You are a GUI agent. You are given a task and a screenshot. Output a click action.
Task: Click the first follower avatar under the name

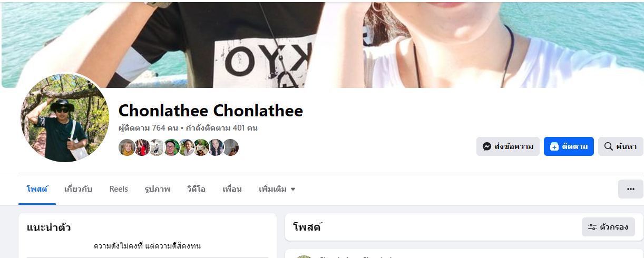pos(127,147)
